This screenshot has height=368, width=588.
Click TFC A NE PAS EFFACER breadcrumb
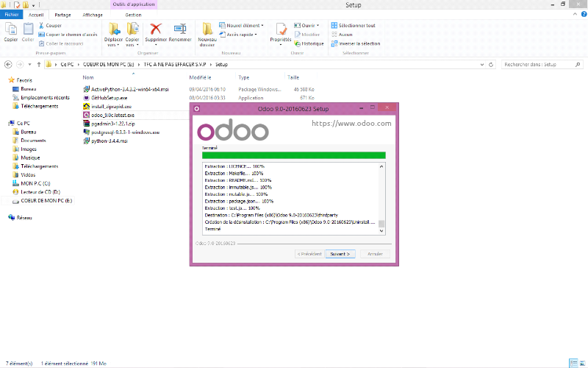click(175, 65)
